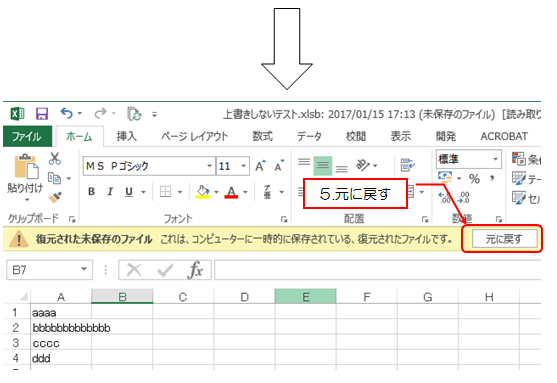Open Customize Quick Access Toolbar dropdown

[155, 114]
